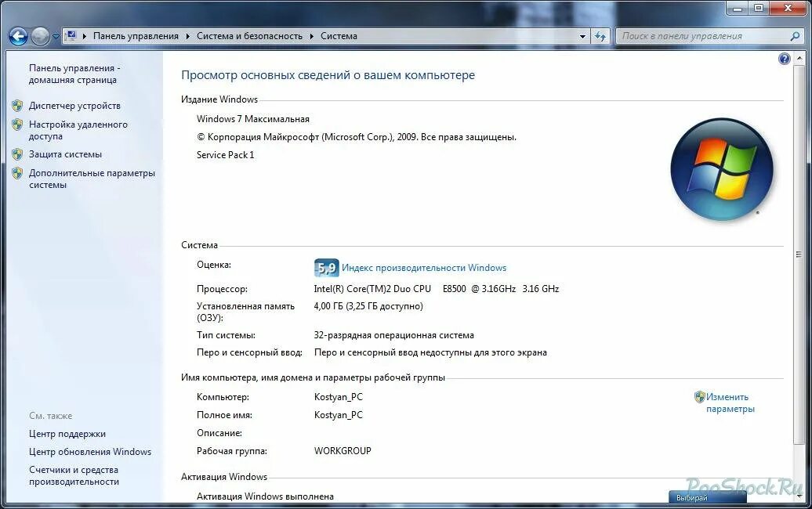Open Счетчики и средства производительности link
The width and height of the screenshot is (812, 509).
pos(74,476)
